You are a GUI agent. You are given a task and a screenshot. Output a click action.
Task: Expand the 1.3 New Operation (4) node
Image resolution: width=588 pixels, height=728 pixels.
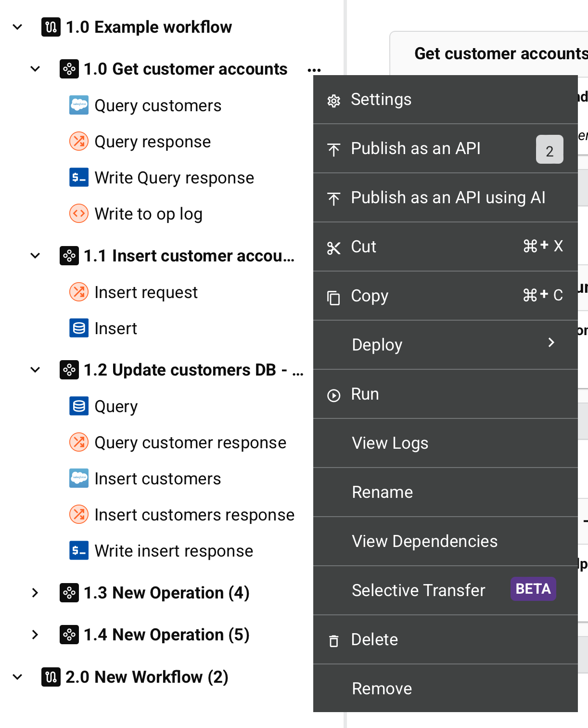tap(35, 593)
